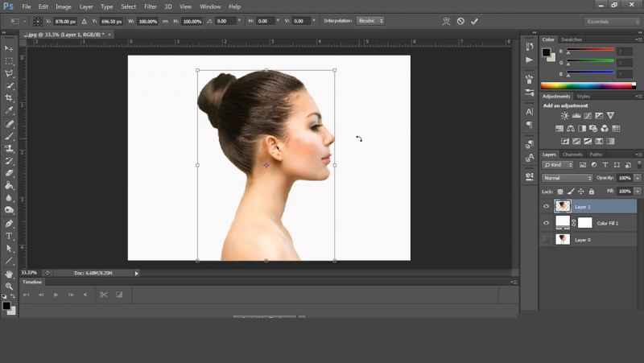The image size is (644, 363).
Task: Select the Lasso tool
Action: 9,73
